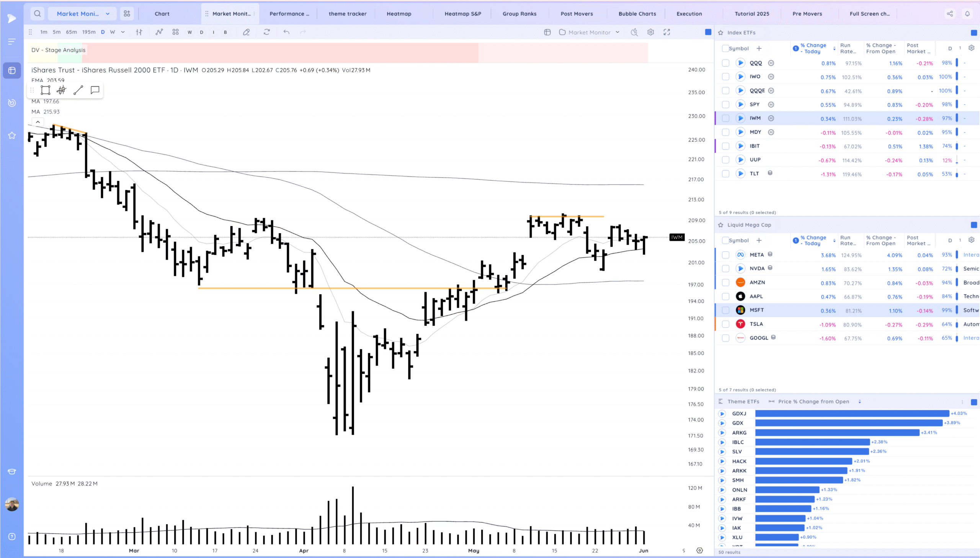Select the rectangle drawing tool

pos(46,90)
